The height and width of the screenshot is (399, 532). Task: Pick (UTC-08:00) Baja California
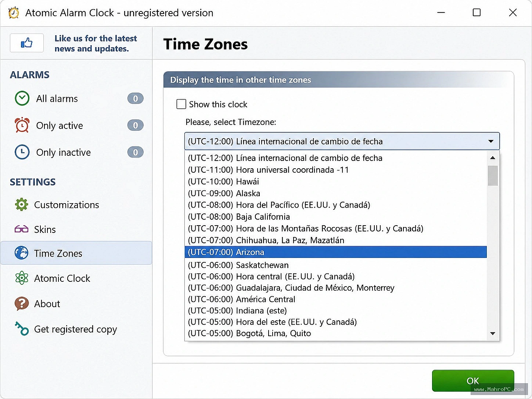pyautogui.click(x=335, y=217)
